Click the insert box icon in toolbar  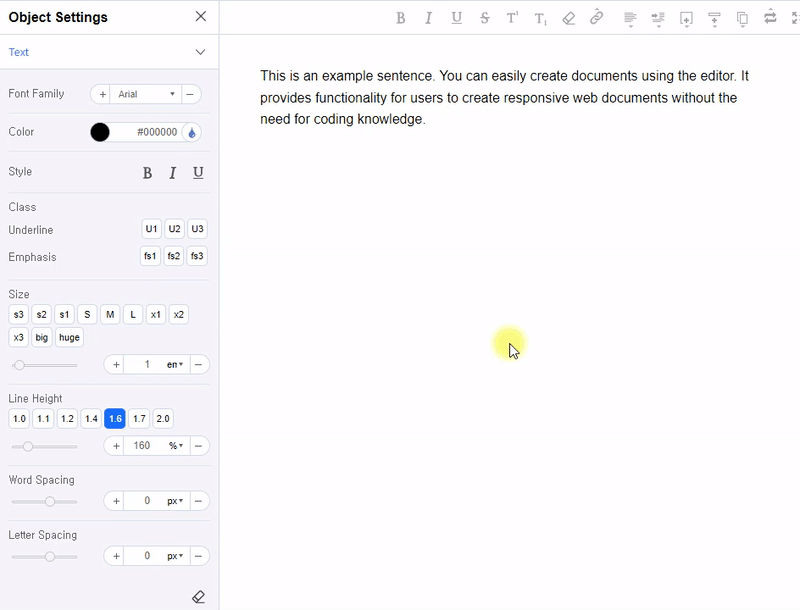coord(686,19)
